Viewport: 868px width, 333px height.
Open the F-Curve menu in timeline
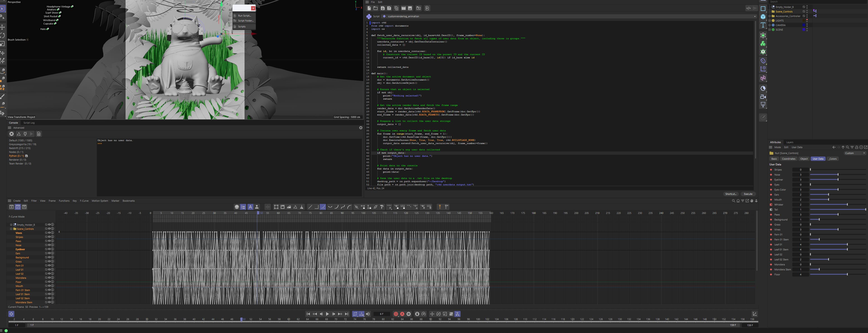click(x=84, y=201)
